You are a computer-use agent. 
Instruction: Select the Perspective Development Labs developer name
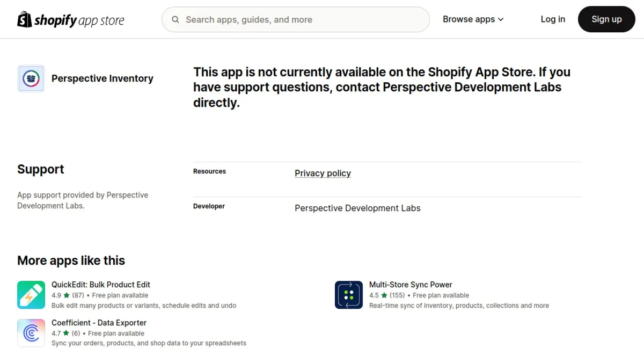[x=357, y=208]
